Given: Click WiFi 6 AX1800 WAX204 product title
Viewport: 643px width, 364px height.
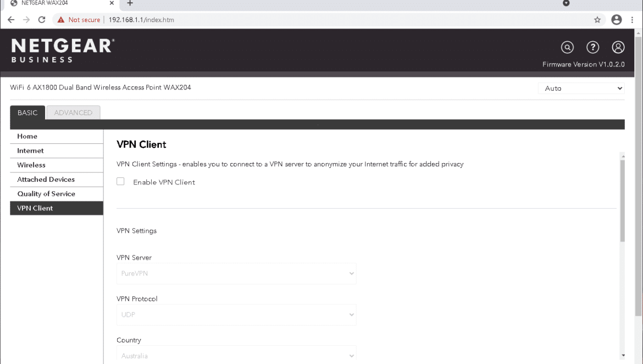Looking at the screenshot, I should click(x=101, y=87).
